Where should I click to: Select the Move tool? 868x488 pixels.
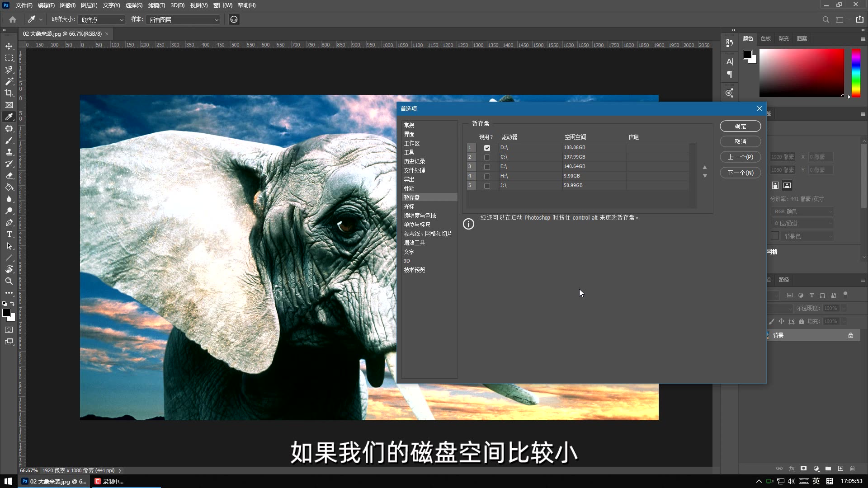click(9, 46)
